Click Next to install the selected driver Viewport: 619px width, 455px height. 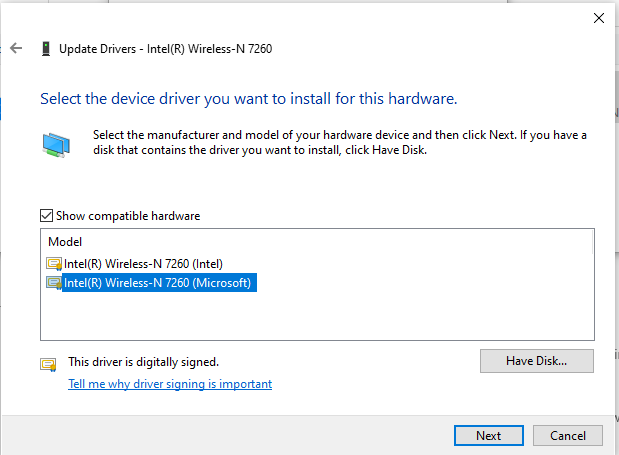click(x=488, y=436)
